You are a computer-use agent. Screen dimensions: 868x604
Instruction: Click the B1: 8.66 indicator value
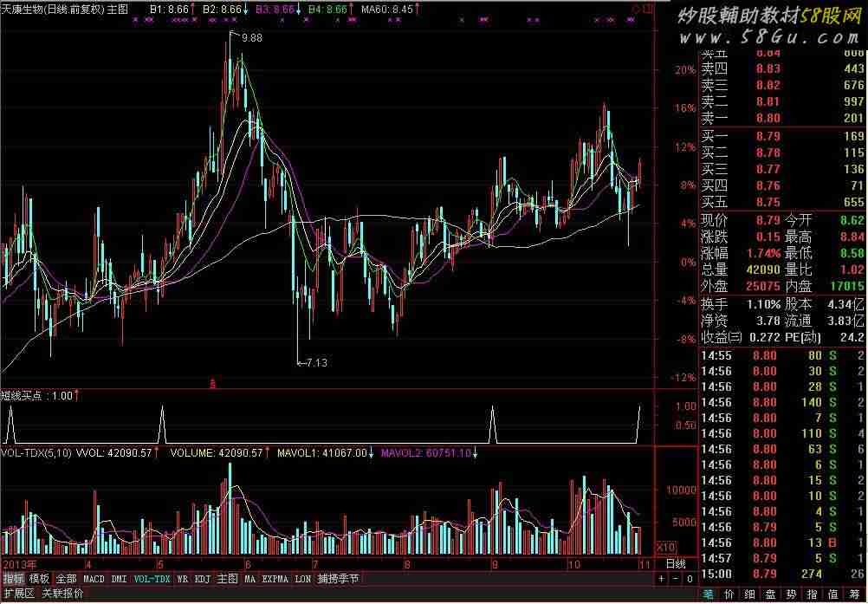click(170, 9)
